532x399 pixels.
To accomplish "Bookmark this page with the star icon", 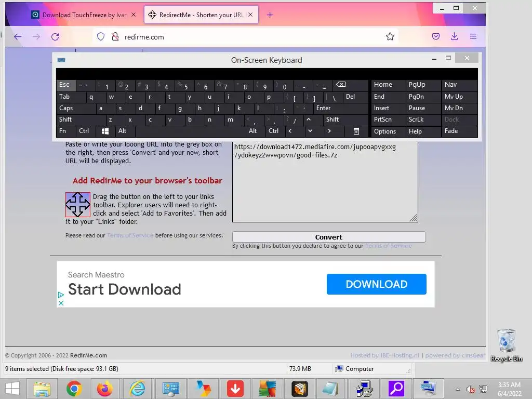I will pos(390,37).
